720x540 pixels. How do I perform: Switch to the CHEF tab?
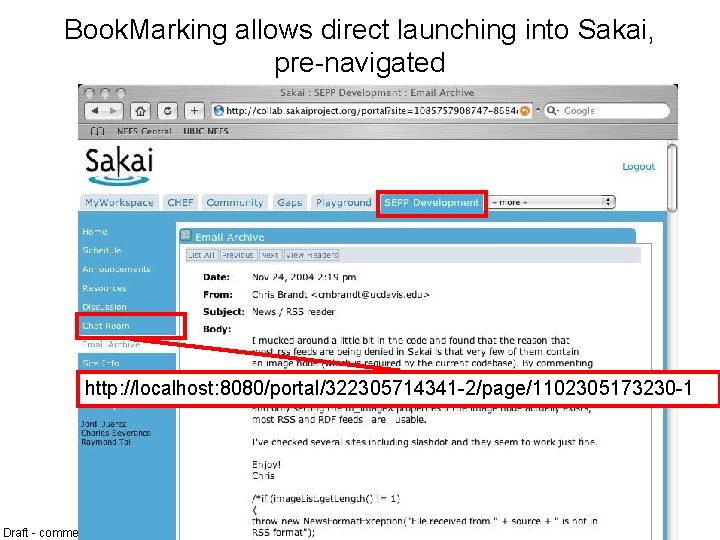click(180, 202)
